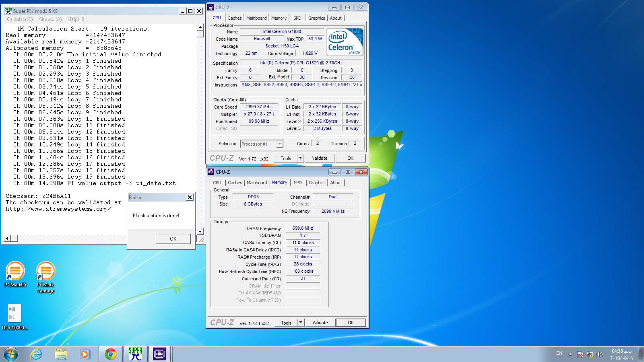Open Windows Explorer folder in taskbar
The width and height of the screenshot is (644, 362).
coord(61,354)
